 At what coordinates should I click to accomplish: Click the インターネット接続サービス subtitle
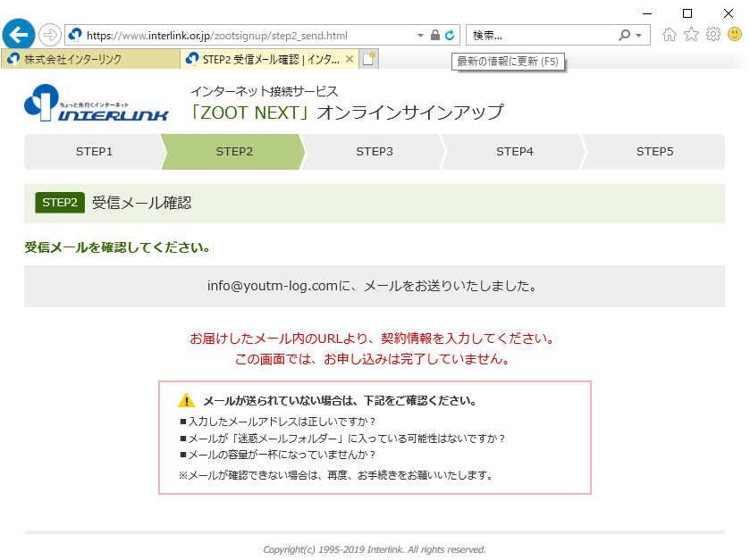pyautogui.click(x=265, y=91)
